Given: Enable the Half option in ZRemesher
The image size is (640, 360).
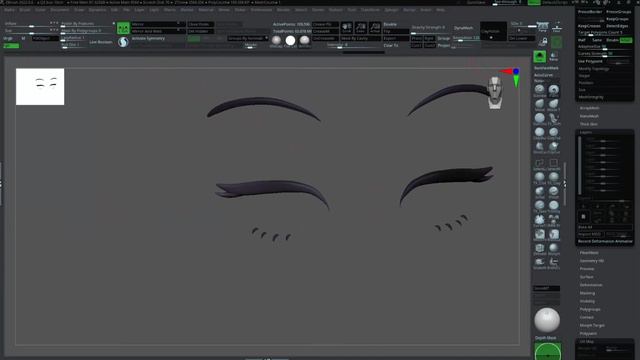Looking at the screenshot, I should (x=582, y=40).
